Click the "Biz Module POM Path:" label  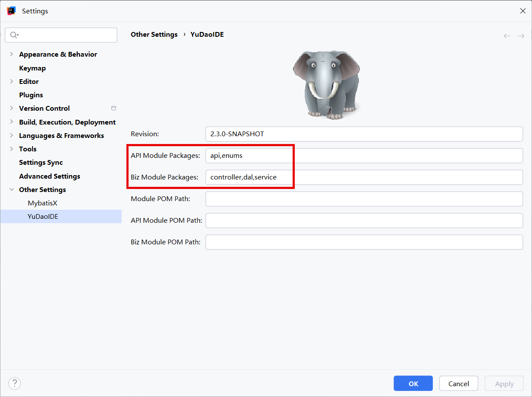(x=166, y=242)
